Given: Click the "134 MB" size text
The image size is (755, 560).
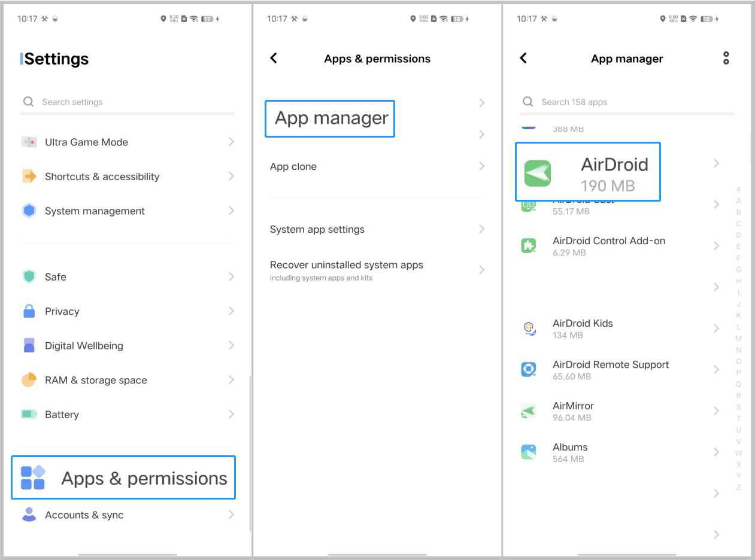Looking at the screenshot, I should 568,335.
